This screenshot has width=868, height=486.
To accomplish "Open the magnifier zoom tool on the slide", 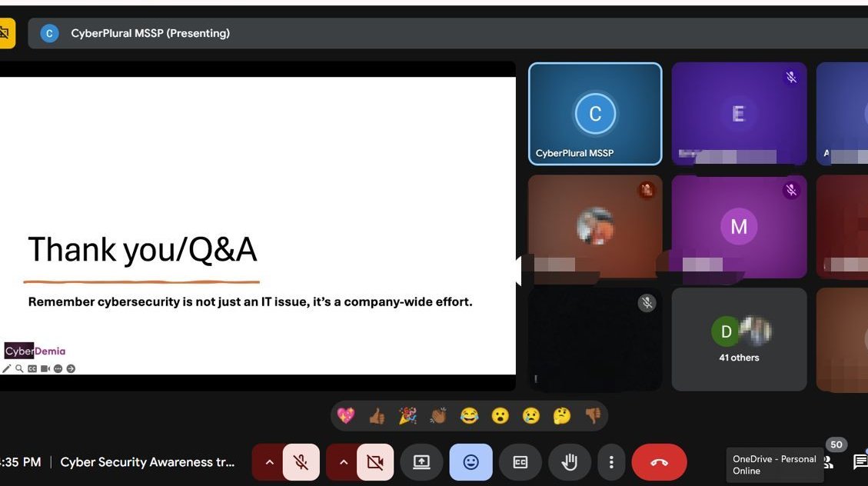I will (x=19, y=368).
